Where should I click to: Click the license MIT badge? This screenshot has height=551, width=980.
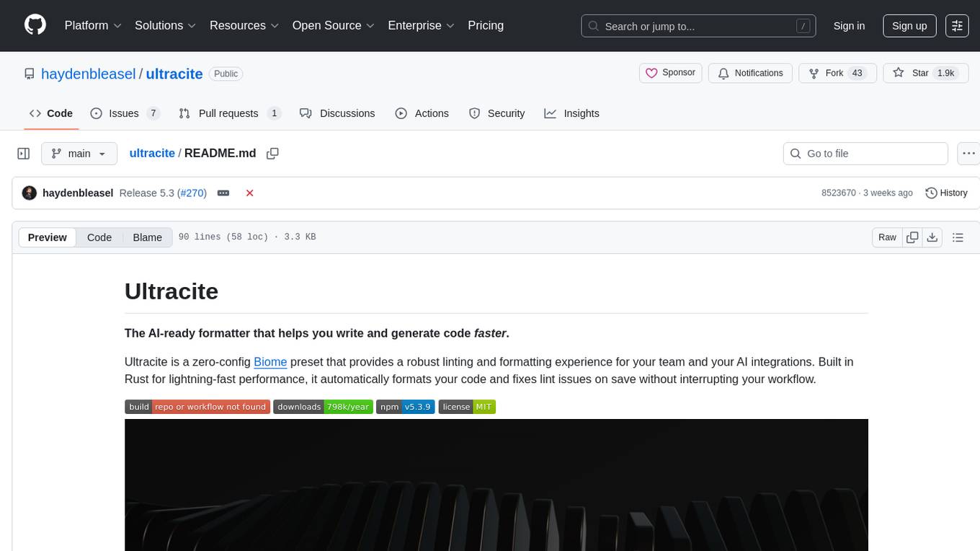point(467,407)
